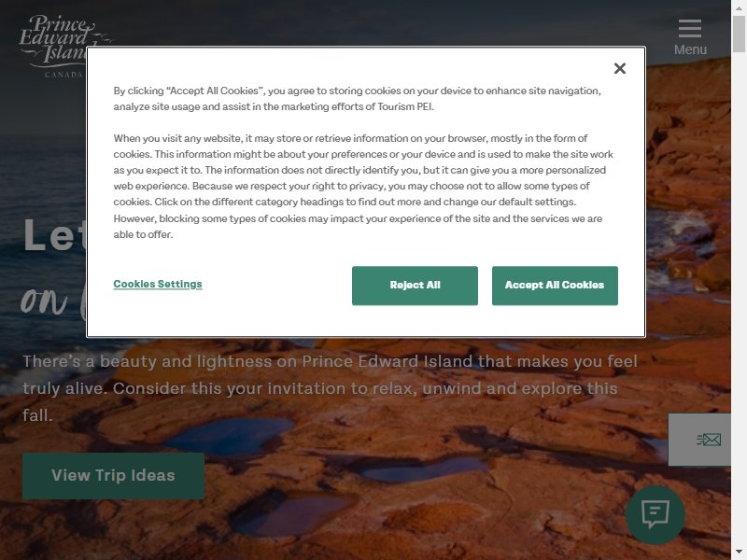Screen dimensions: 747x560
Task: Click the 'When you visit any website' paragraph
Action: 363,186
